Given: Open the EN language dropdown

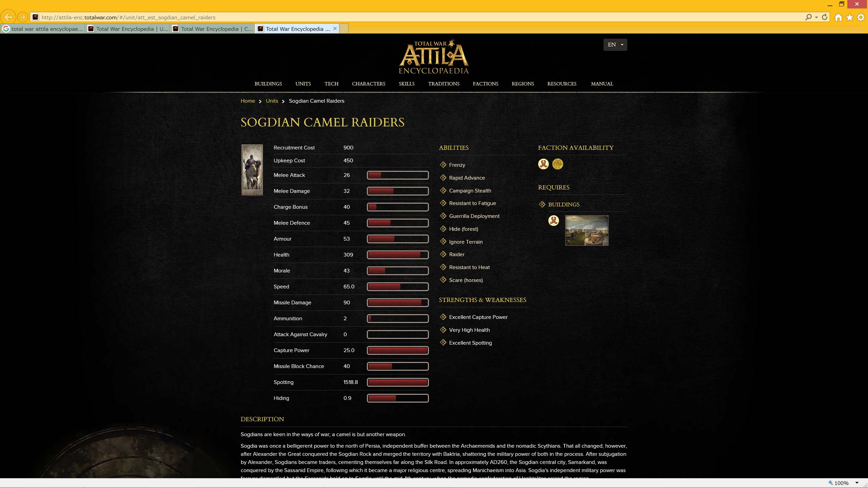Looking at the screenshot, I should (615, 44).
